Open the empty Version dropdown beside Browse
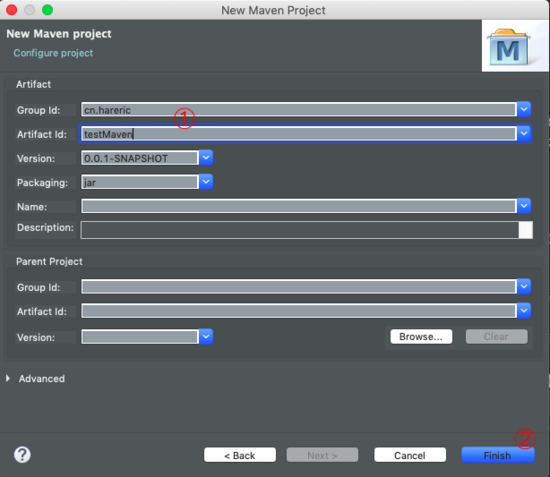This screenshot has height=477, width=550. tap(206, 336)
